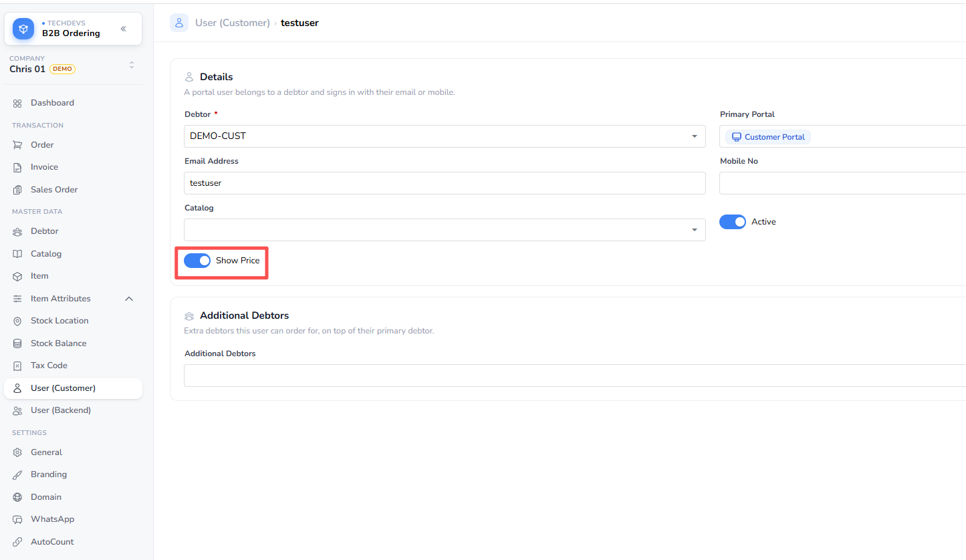The width and height of the screenshot is (966, 560).
Task: Click the Stock Location pin icon
Action: click(17, 321)
